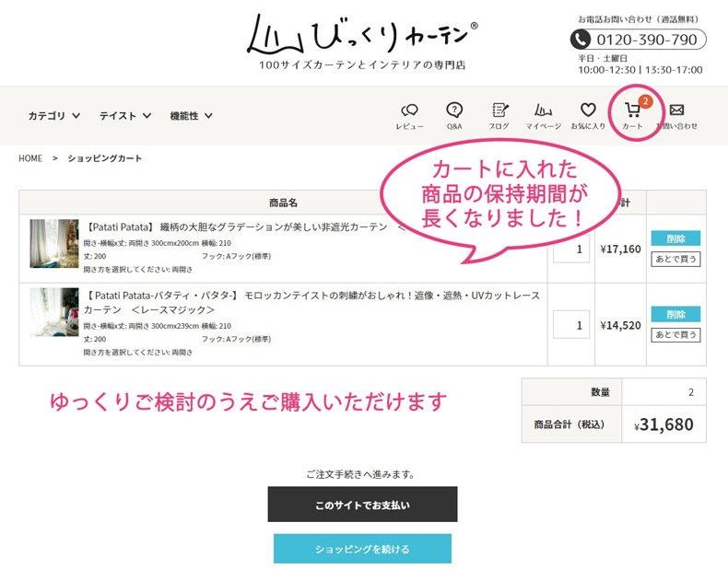Click ショッピングを続ける button
This screenshot has width=728, height=569.
point(362,549)
